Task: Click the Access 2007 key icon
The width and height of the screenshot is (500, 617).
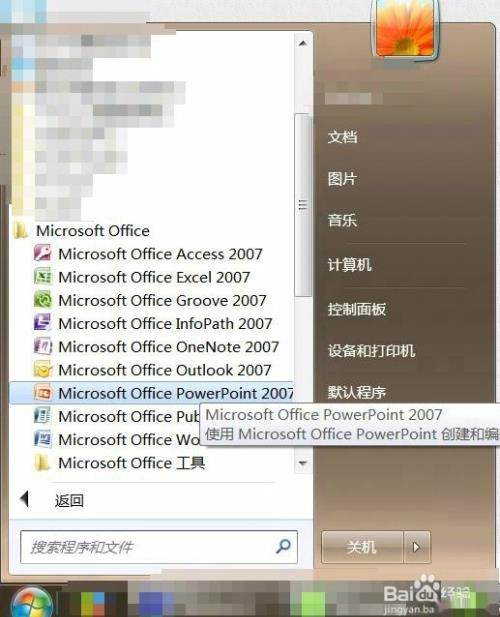Action: click(42, 253)
